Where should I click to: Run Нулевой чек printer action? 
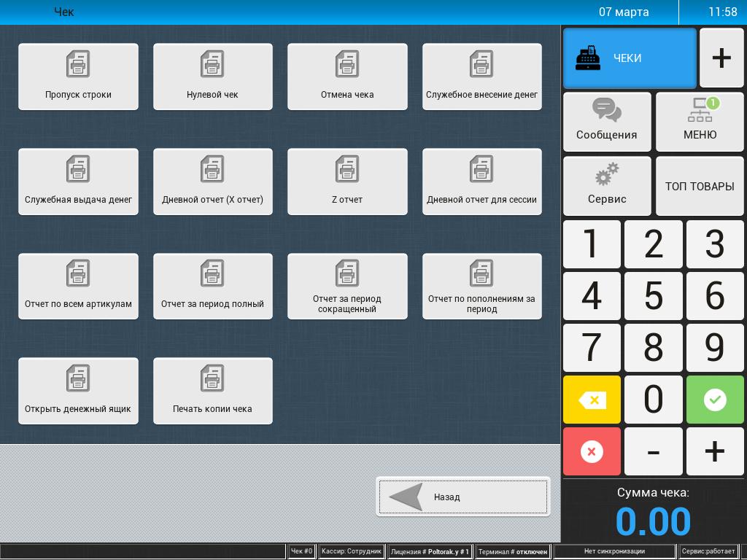212,77
